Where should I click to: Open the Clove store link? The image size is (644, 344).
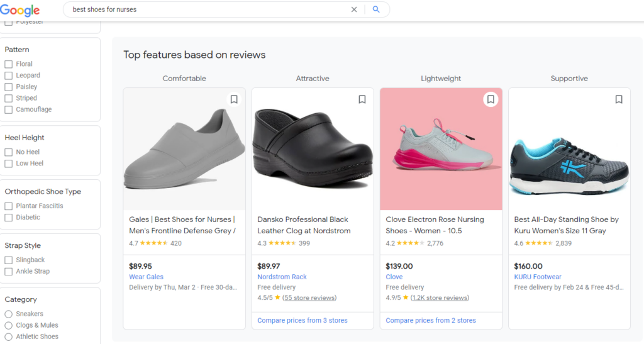click(x=394, y=277)
